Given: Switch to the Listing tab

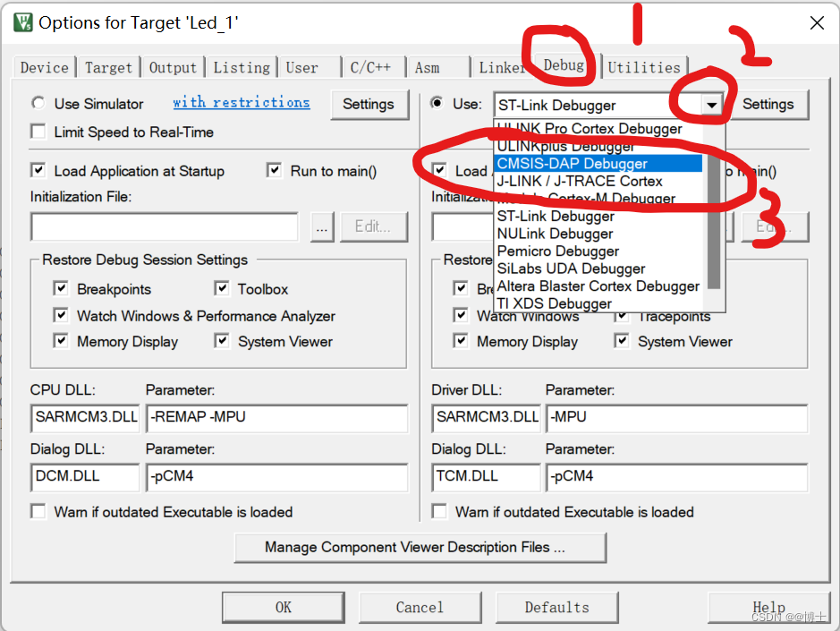Looking at the screenshot, I should 242,67.
